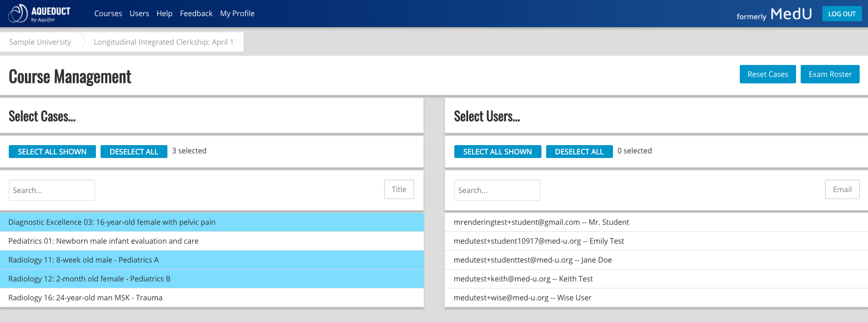Navigate to Sample University breadcrumb
The width and height of the screenshot is (868, 322).
click(x=40, y=42)
